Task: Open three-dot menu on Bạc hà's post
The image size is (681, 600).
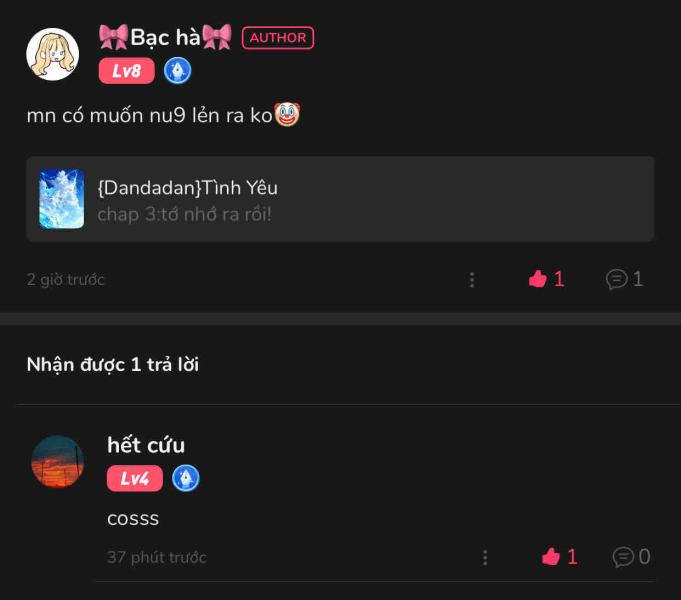Action: pos(472,280)
